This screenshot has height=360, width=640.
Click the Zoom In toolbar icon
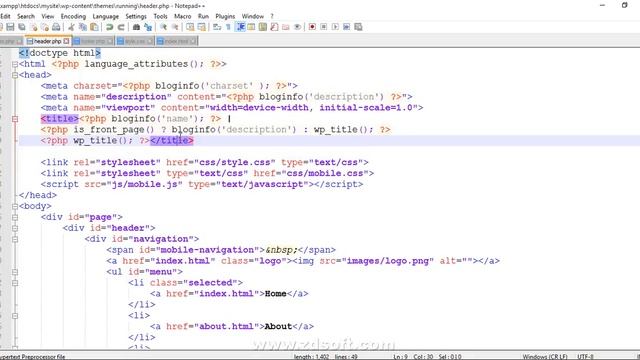click(163, 27)
